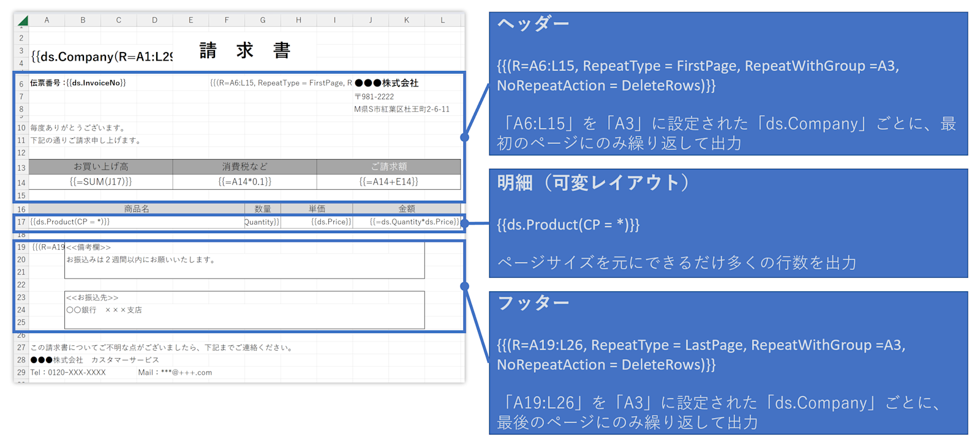Viewport: 980px width, 448px height.
Task: Click the ●●●株式会社 cell in row 6
Action: (386, 83)
